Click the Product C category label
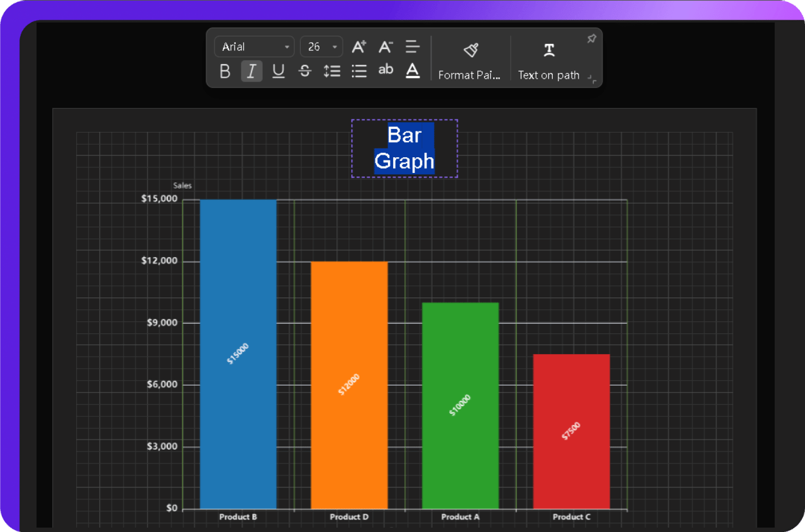805x532 pixels. pos(572,517)
